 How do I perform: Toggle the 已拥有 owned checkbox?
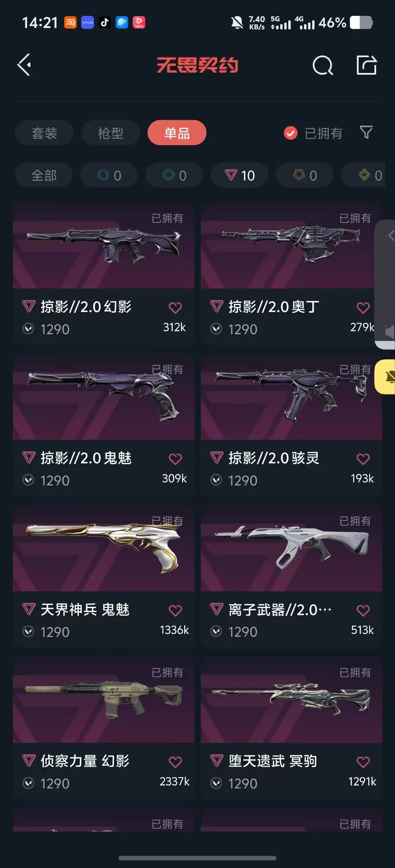[290, 133]
